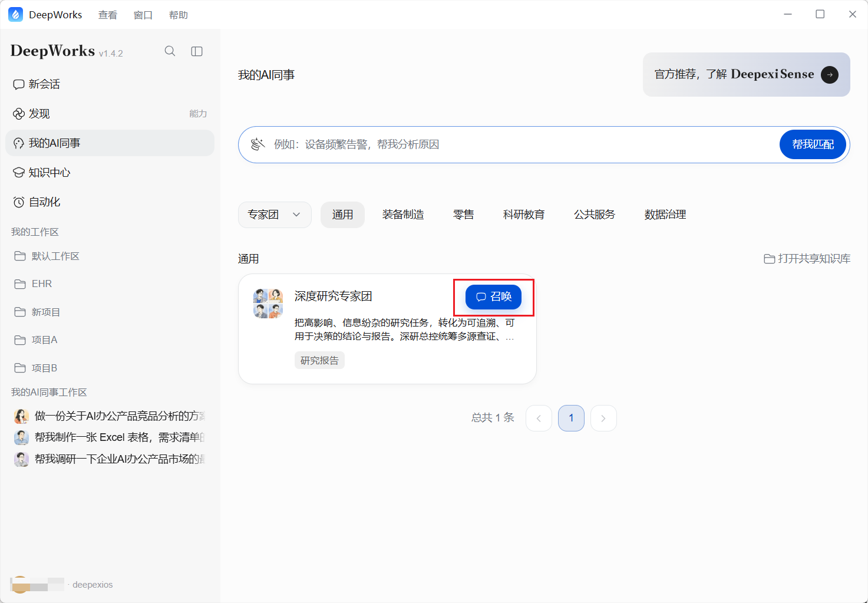
Task: Click 打开共享知识库 link
Action: pos(807,259)
